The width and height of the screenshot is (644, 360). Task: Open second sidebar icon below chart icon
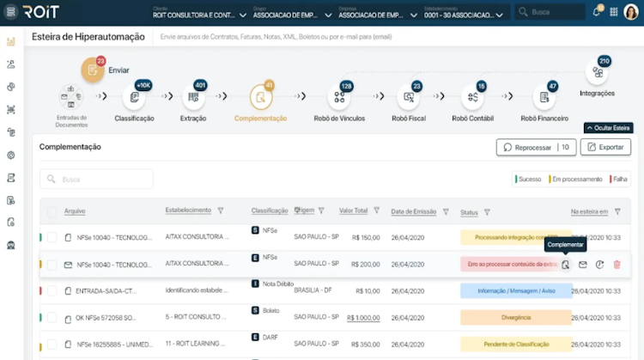click(11, 64)
